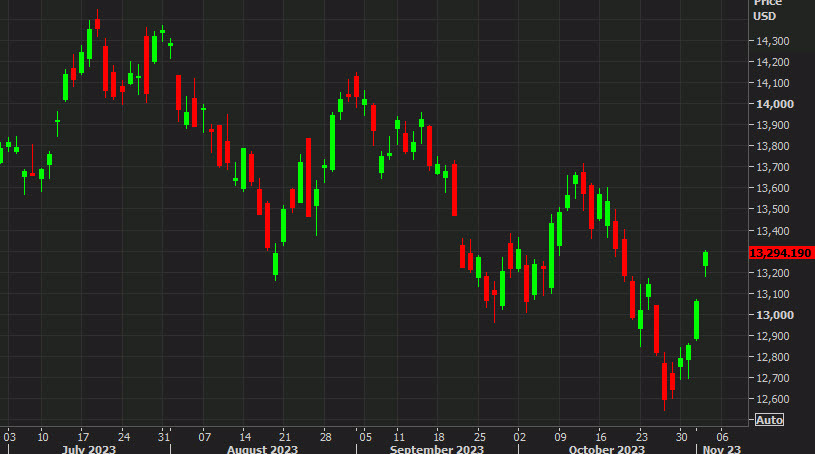Click the date label 17 in July
Screen dimensions: 815x454
83,437
